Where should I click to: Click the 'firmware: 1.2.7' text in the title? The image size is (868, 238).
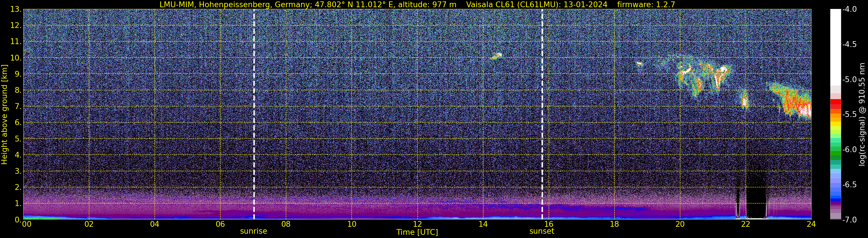646,4
